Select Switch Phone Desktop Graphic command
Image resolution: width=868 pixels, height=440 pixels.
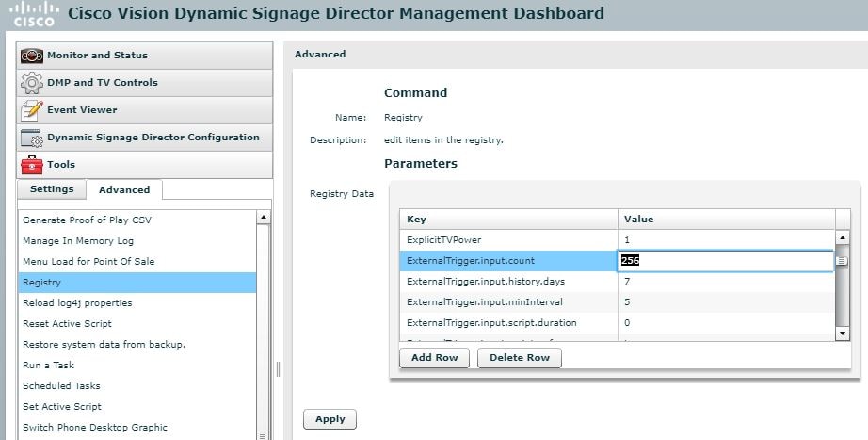[137, 427]
